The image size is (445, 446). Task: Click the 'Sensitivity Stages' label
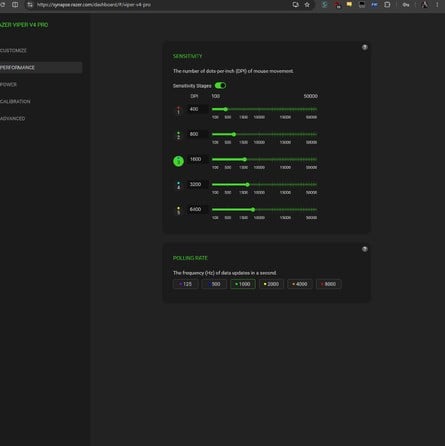click(x=192, y=86)
